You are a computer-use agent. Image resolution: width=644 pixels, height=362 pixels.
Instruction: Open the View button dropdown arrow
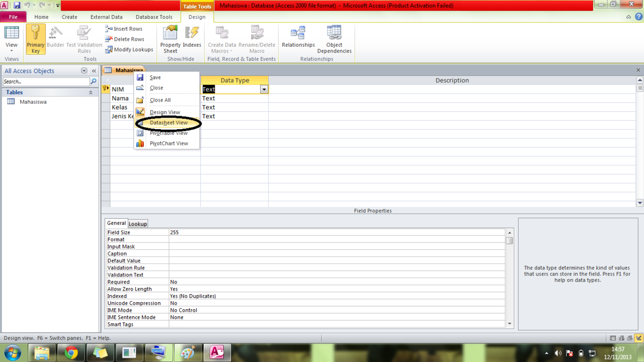12,51
